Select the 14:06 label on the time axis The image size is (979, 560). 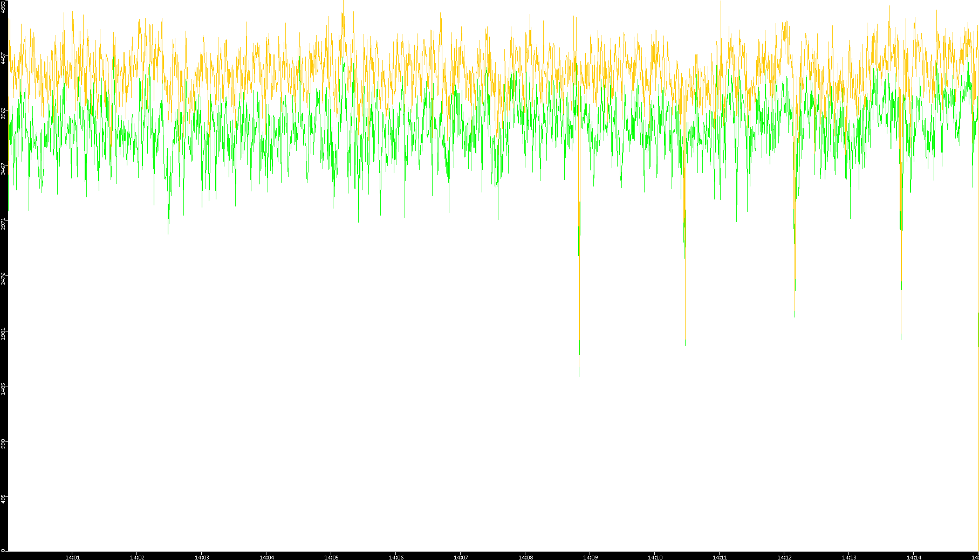tap(396, 557)
